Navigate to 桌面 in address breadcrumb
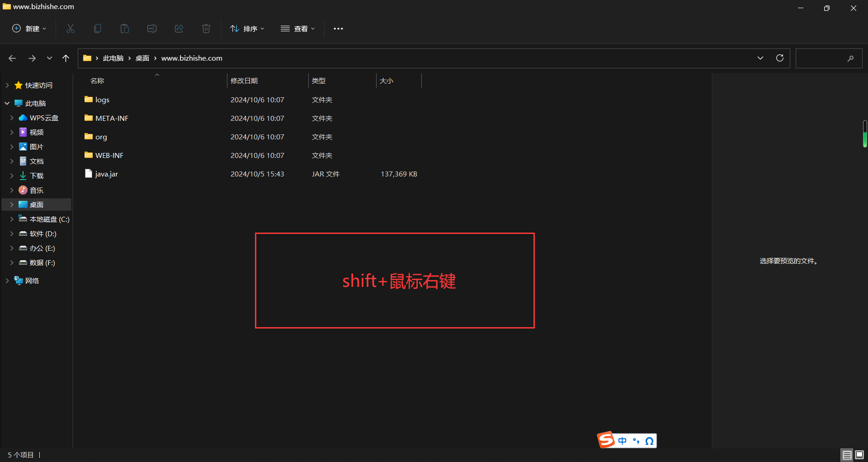This screenshot has width=868, height=462. pyautogui.click(x=142, y=58)
